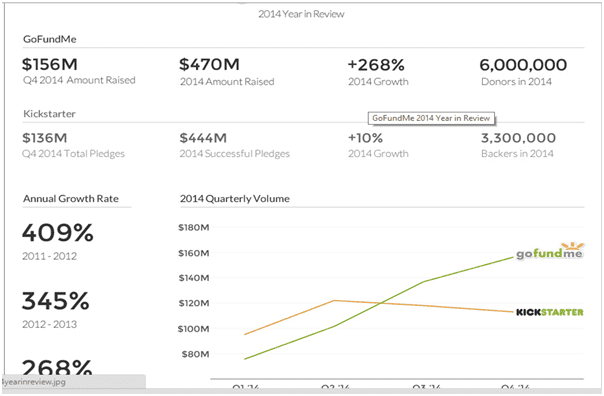Click the GoFundMe section heading
Viewport: 604px width, 396px height.
point(50,39)
